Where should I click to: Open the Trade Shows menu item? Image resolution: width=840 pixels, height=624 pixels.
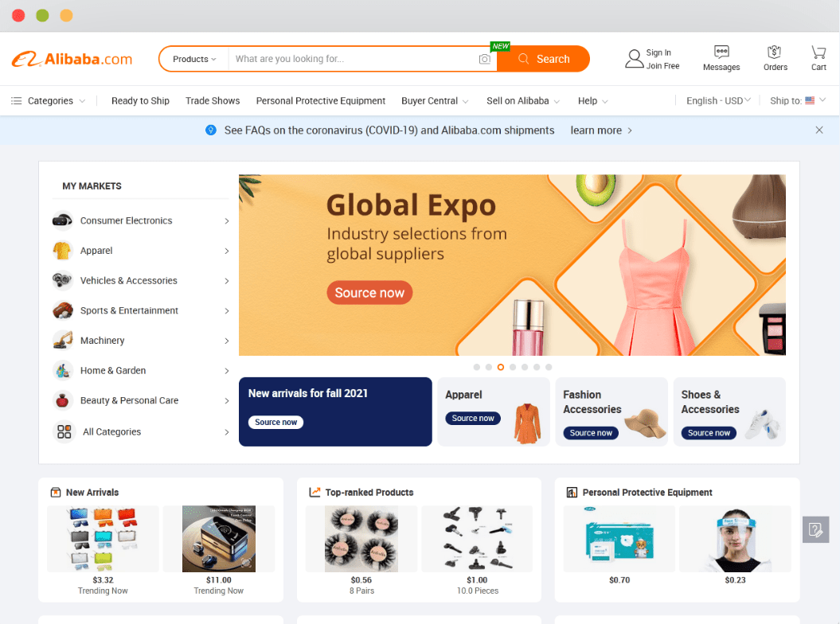pos(213,101)
